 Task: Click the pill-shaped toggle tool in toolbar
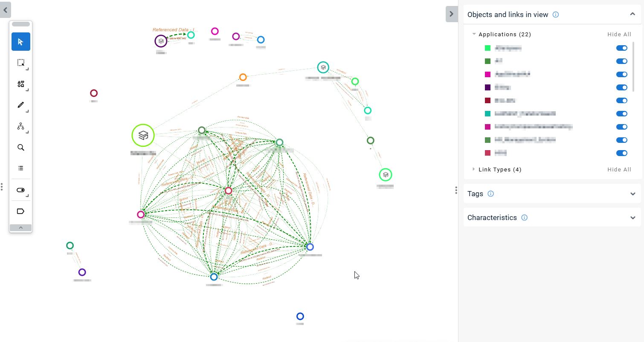tap(20, 190)
